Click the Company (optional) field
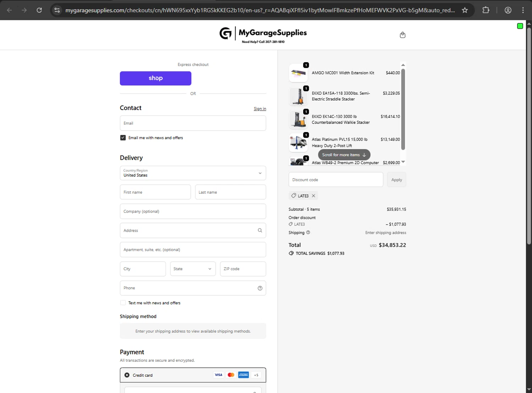This screenshot has height=393, width=532. coord(193,211)
